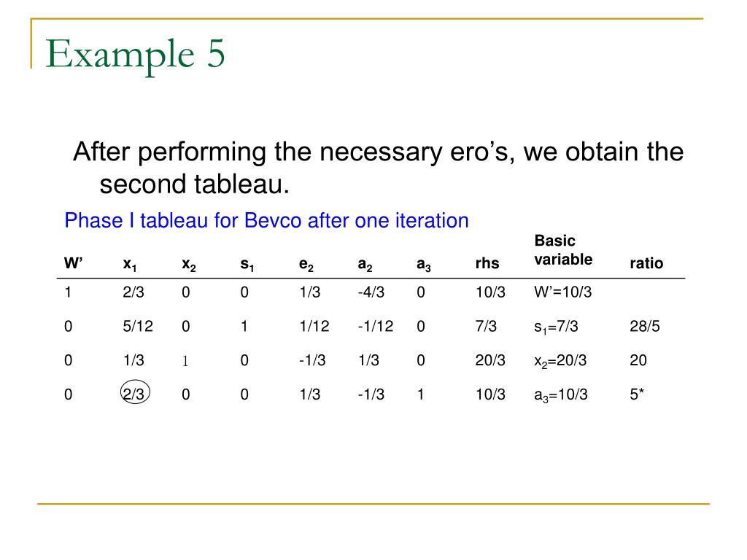This screenshot has height=560, width=747.
Task: Click the 28/5 ratio value
Action: pos(645,326)
